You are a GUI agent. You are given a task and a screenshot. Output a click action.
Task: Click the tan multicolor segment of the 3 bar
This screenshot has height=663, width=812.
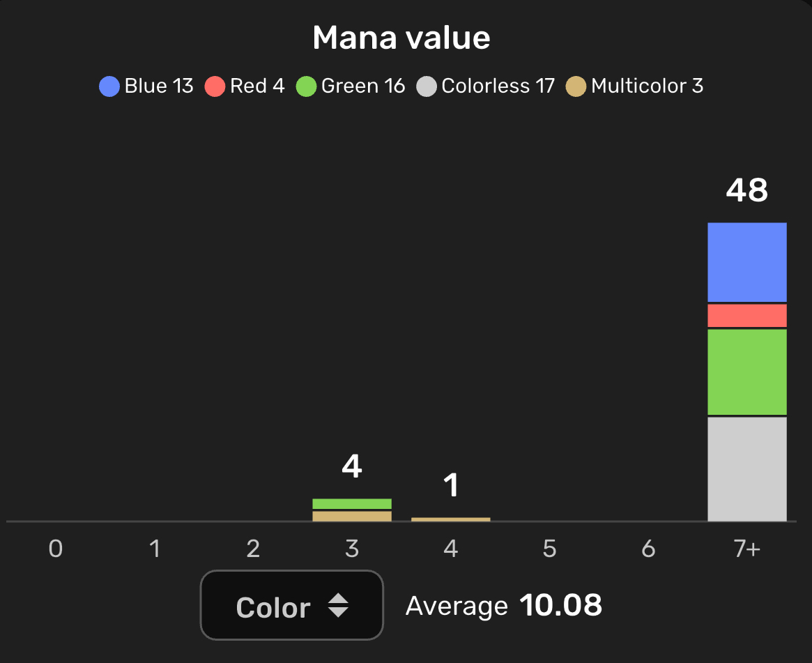pos(352,516)
